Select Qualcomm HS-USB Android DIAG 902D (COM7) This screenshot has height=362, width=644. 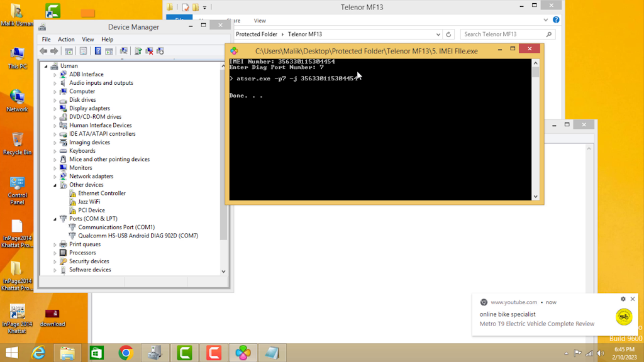pos(138,236)
